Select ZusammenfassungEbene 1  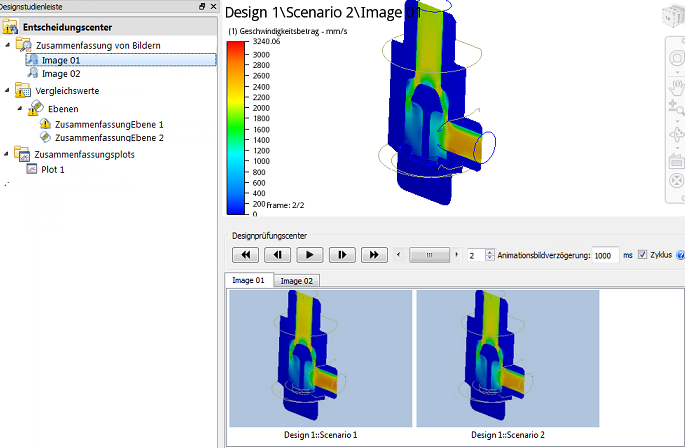coord(109,125)
